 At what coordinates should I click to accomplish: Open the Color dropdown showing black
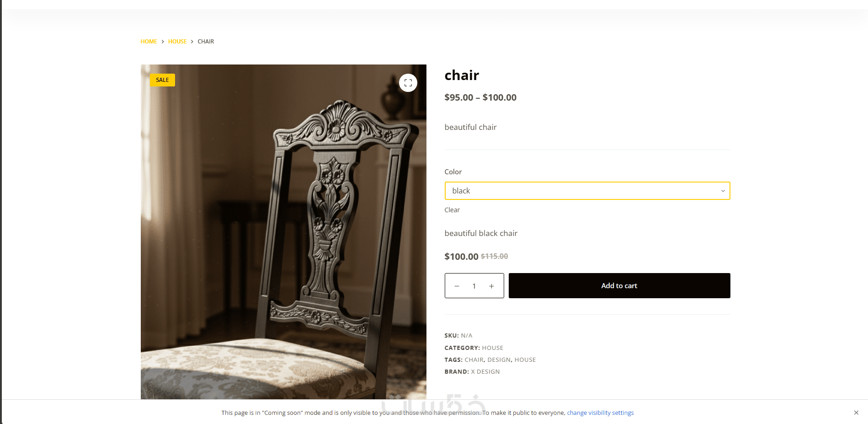tap(587, 191)
